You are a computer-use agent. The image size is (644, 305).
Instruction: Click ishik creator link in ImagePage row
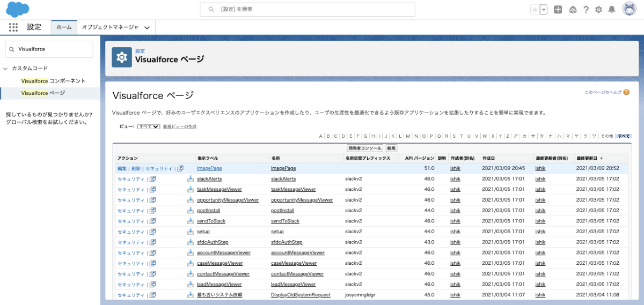click(455, 168)
